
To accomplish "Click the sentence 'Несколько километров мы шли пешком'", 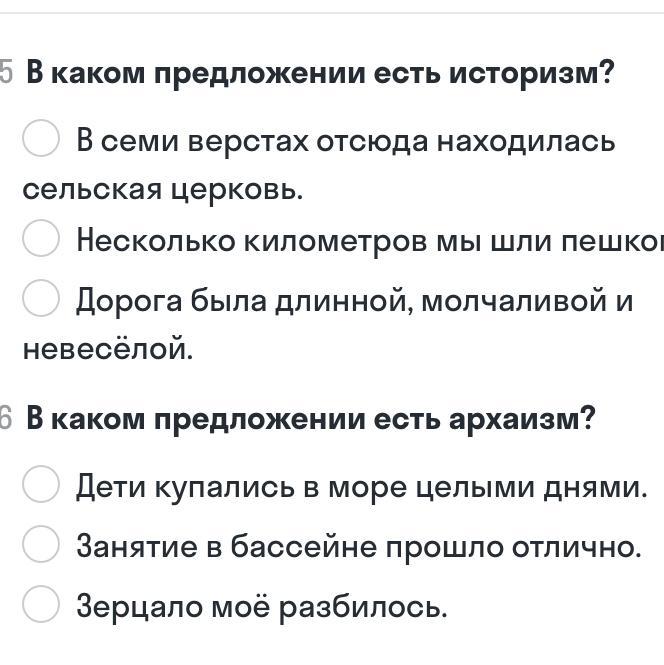I will (x=370, y=240).
